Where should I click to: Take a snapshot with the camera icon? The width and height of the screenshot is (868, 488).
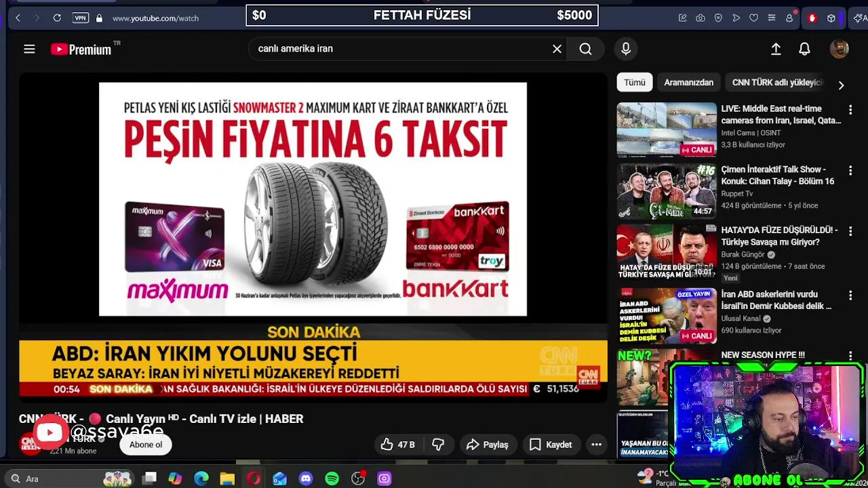point(701,18)
